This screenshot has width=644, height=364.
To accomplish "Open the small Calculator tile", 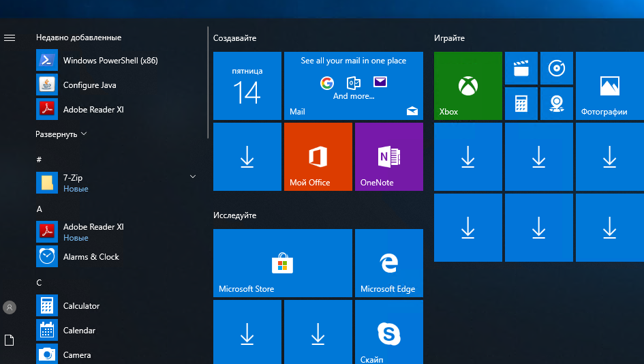I will (521, 104).
